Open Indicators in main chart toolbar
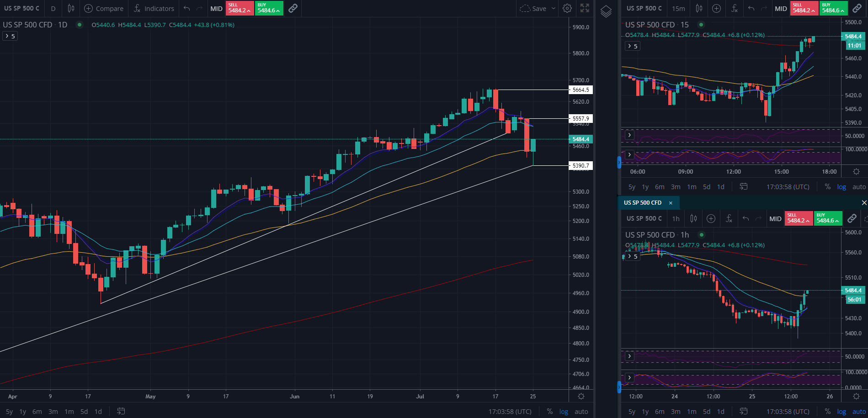 [x=154, y=8]
